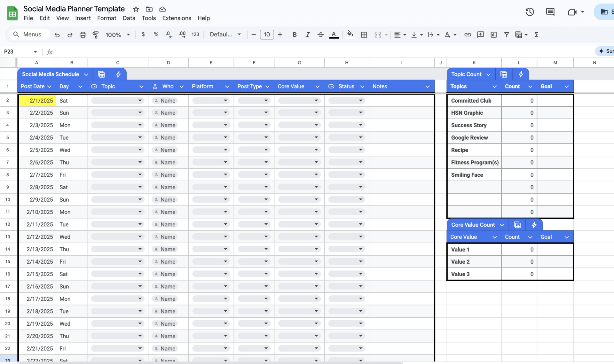The height and width of the screenshot is (364, 614).
Task: Open vertical align options
Action: (417, 35)
